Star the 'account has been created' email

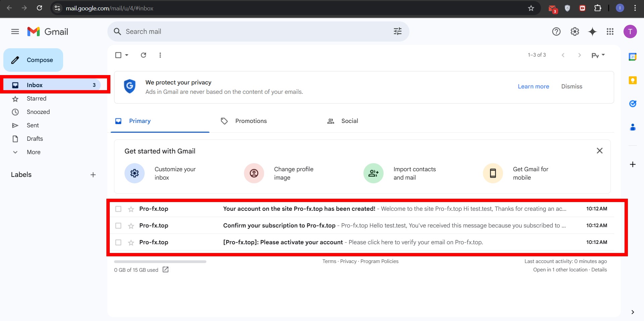131,209
